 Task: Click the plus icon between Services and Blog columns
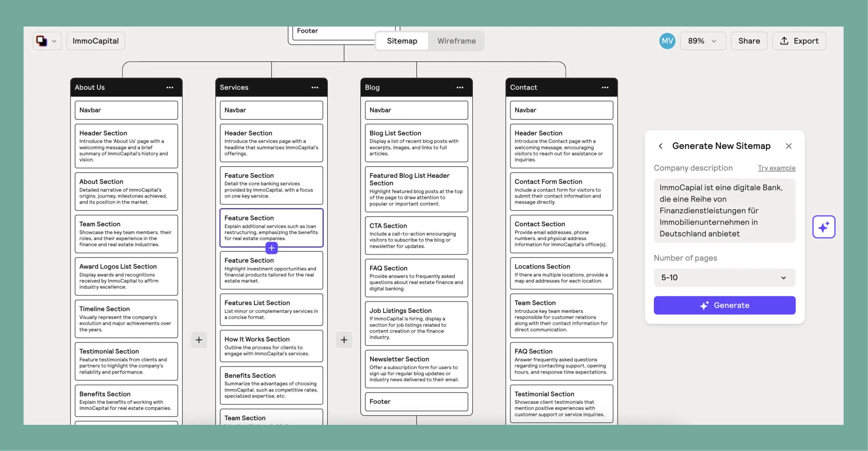click(x=344, y=339)
